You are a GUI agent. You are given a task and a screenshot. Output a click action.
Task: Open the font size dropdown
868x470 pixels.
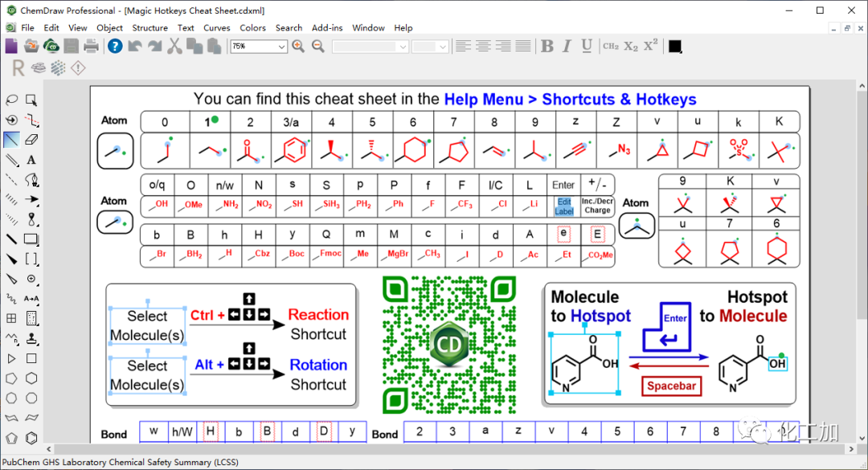pos(442,47)
